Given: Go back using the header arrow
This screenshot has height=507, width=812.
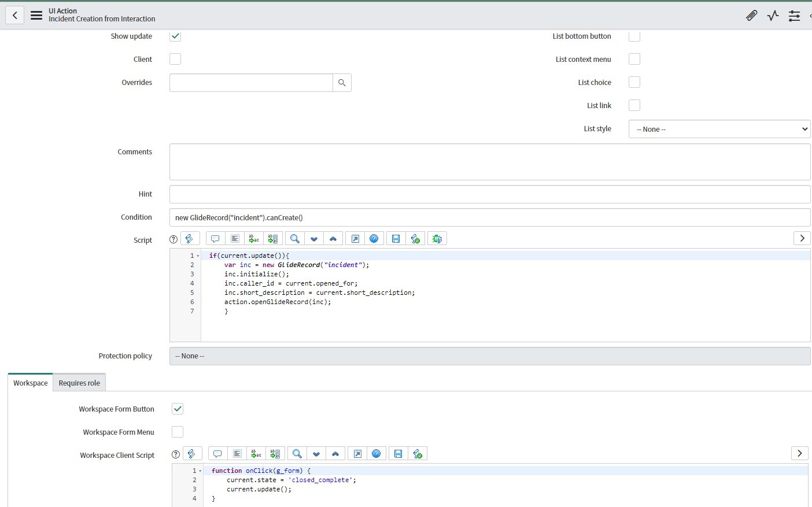Looking at the screenshot, I should pos(14,15).
